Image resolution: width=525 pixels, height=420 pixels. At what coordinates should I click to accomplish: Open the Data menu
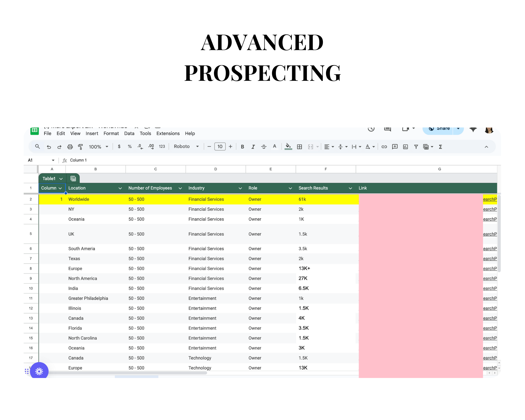(129, 133)
